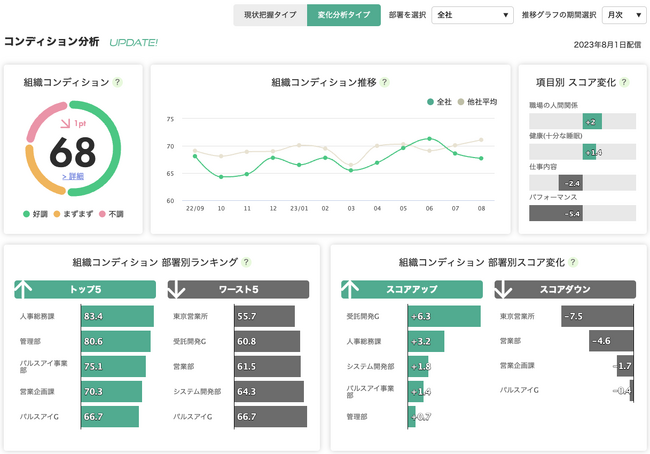Select the 変化分析タイプ tab
Viewport: 650px width, 454px height.
[x=344, y=15]
